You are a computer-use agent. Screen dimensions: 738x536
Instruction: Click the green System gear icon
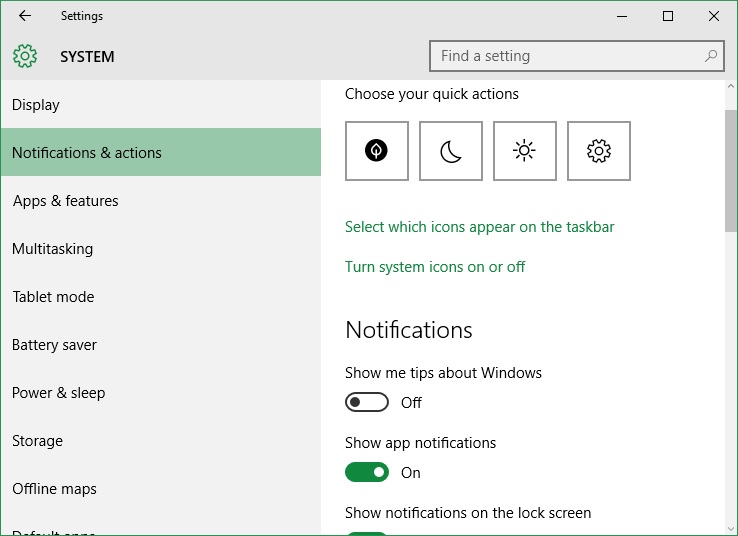[25, 56]
